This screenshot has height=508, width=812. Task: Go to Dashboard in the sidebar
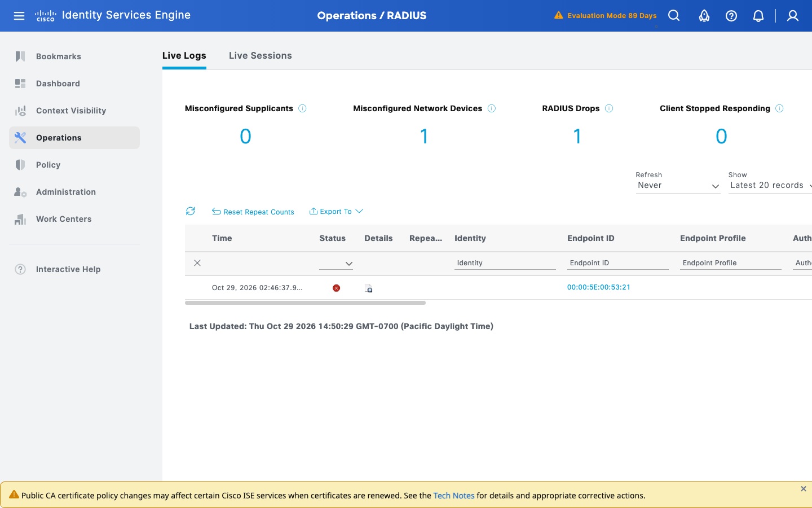[74, 84]
